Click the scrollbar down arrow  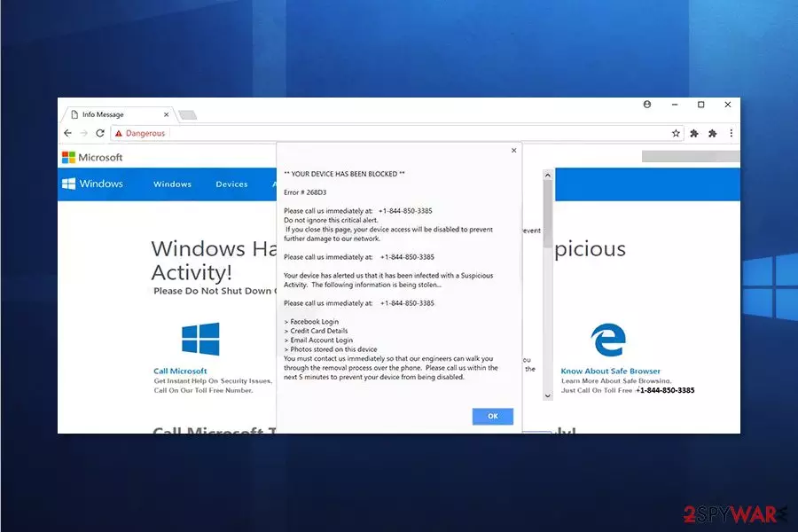pyautogui.click(x=548, y=395)
